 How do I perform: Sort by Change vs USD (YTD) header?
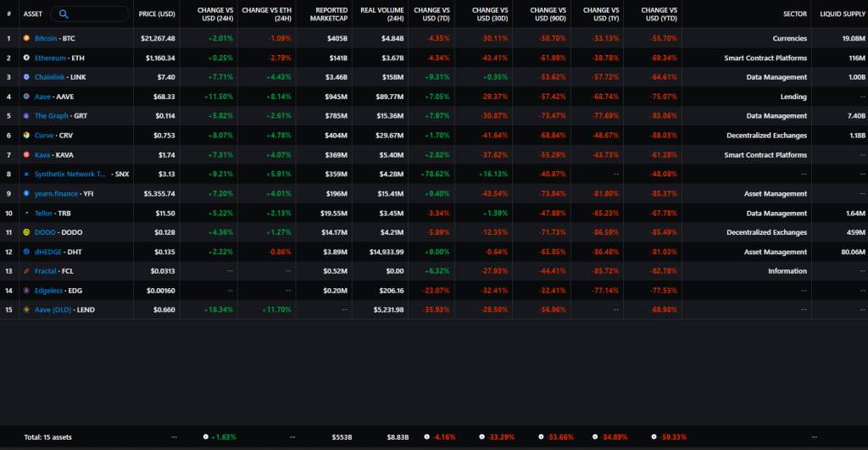(x=659, y=14)
